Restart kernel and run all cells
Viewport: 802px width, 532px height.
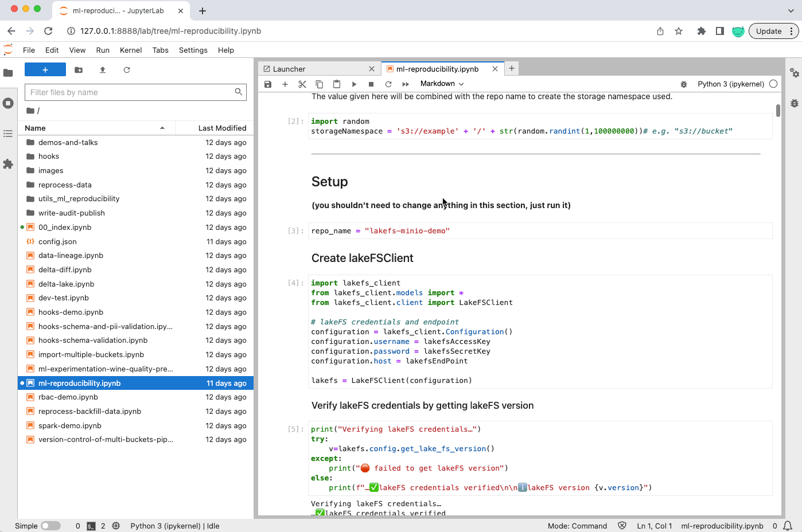coord(406,84)
